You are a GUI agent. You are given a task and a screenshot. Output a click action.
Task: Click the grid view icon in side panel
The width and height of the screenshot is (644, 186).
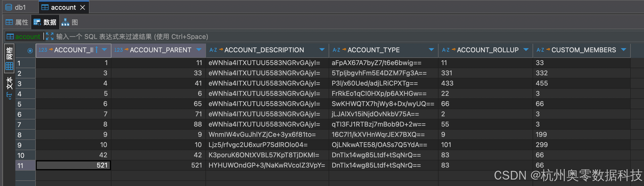pyautogui.click(x=9, y=66)
